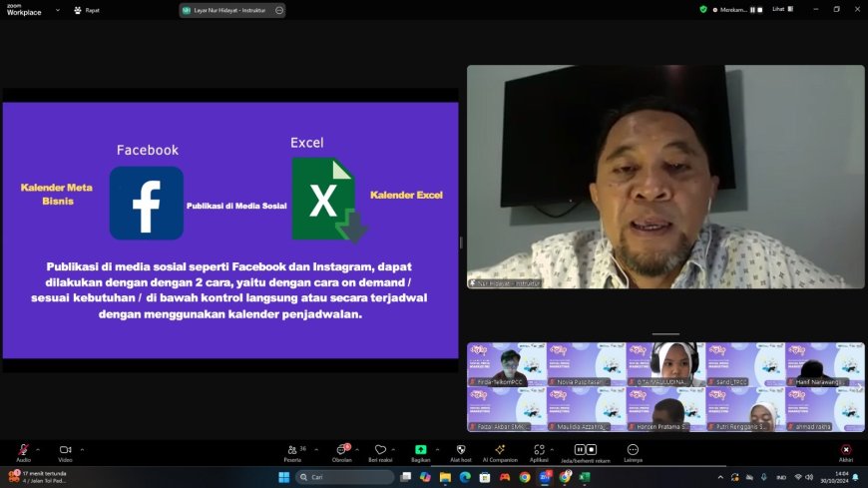Click the green Bagikan share screen button
This screenshot has height=488, width=868.
421,452
